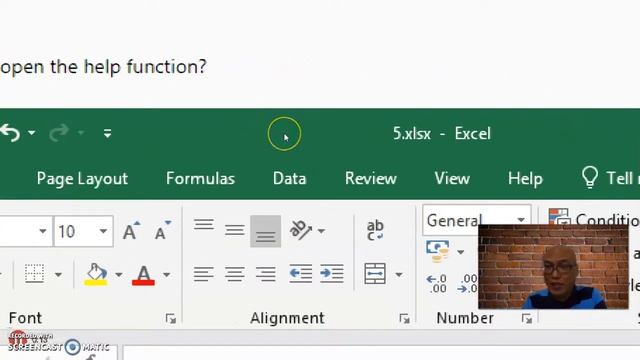Open the View ribbon tab
The image size is (640, 360).
452,179
